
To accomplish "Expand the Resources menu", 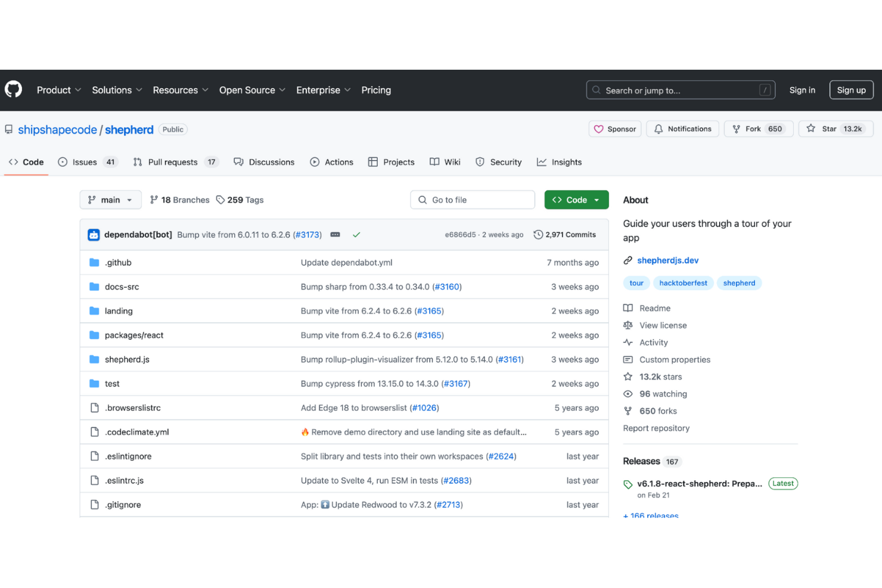I will click(181, 90).
